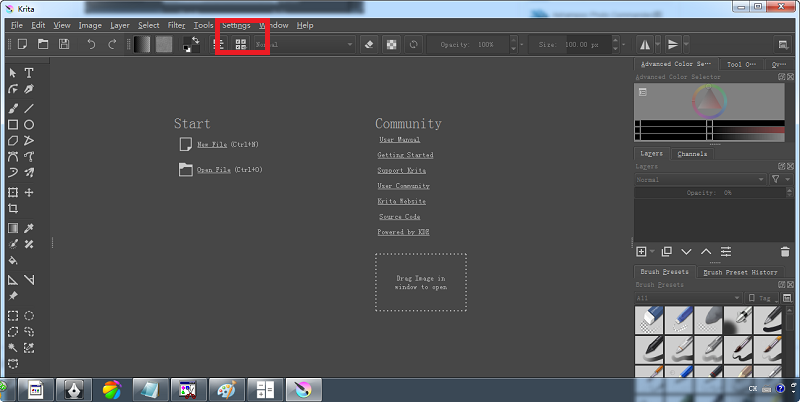Open the toolbar blending mode dropdown
The image size is (800, 402).
[x=305, y=44]
